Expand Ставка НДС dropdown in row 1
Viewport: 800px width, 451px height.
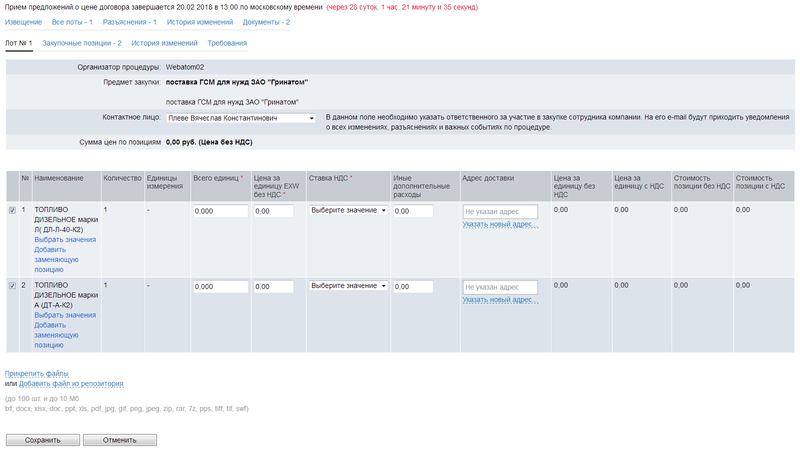348,211
